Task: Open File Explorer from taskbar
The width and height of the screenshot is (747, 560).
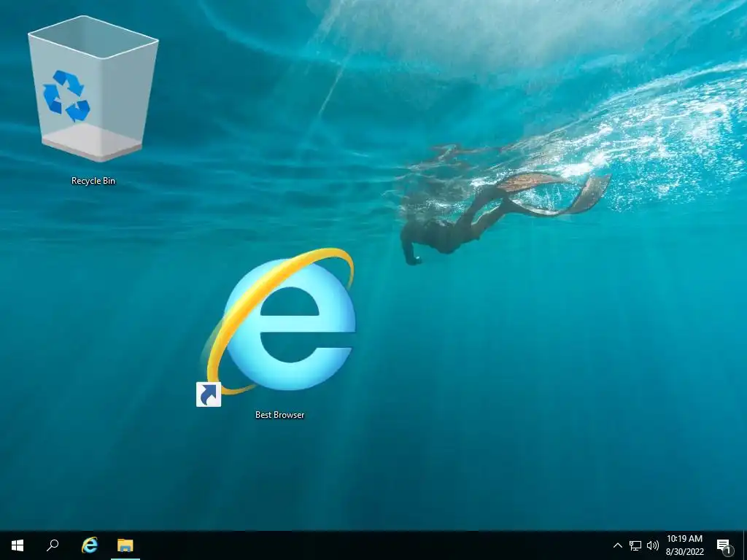Action: point(125,545)
